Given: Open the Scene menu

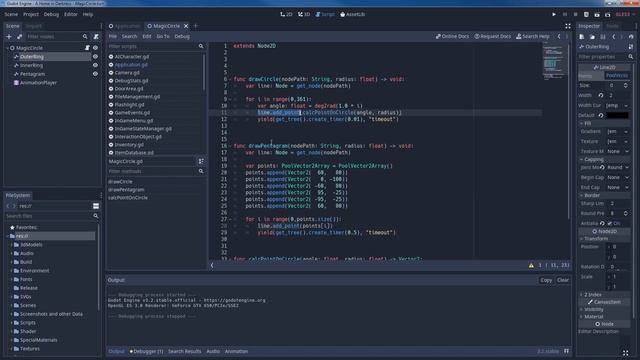Looking at the screenshot, I should pyautogui.click(x=11, y=14).
